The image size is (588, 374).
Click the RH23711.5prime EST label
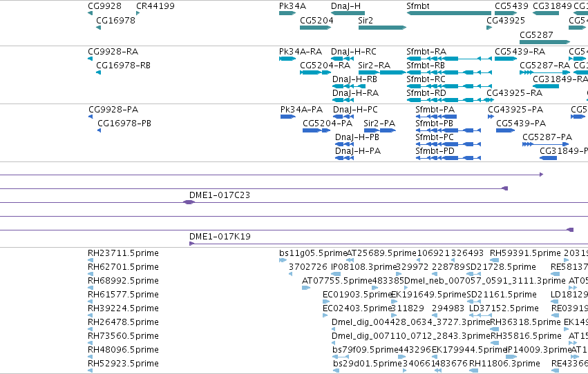[123, 253]
